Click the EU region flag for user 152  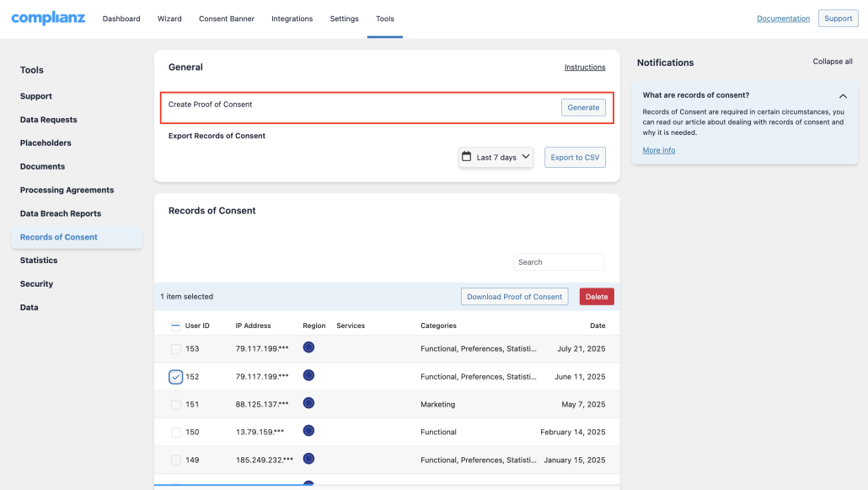click(309, 375)
